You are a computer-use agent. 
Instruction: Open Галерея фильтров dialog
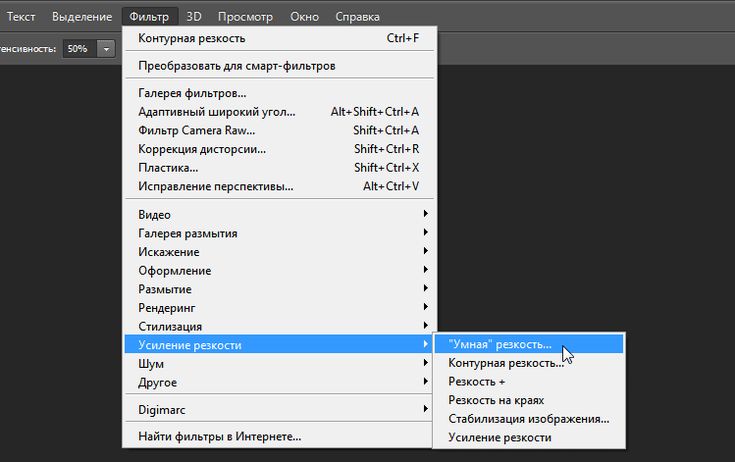click(193, 93)
